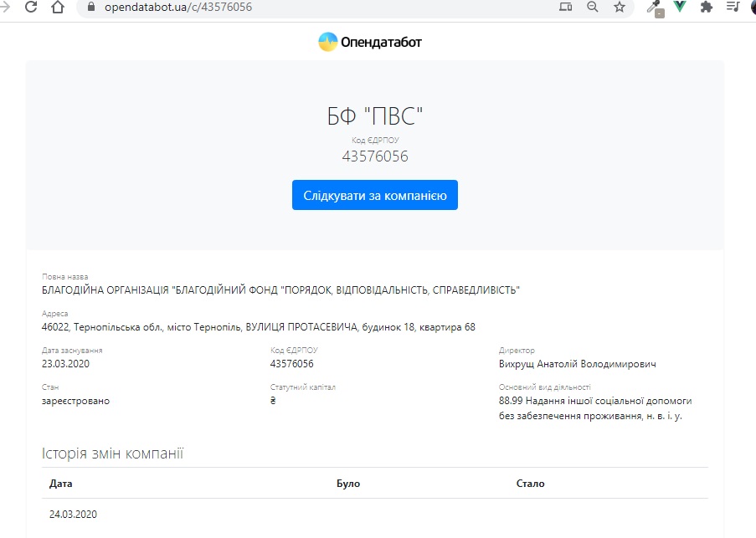This screenshot has width=756, height=538.
Task: Click director name Вихрущ Анатолій Володимирович
Action: tap(577, 364)
